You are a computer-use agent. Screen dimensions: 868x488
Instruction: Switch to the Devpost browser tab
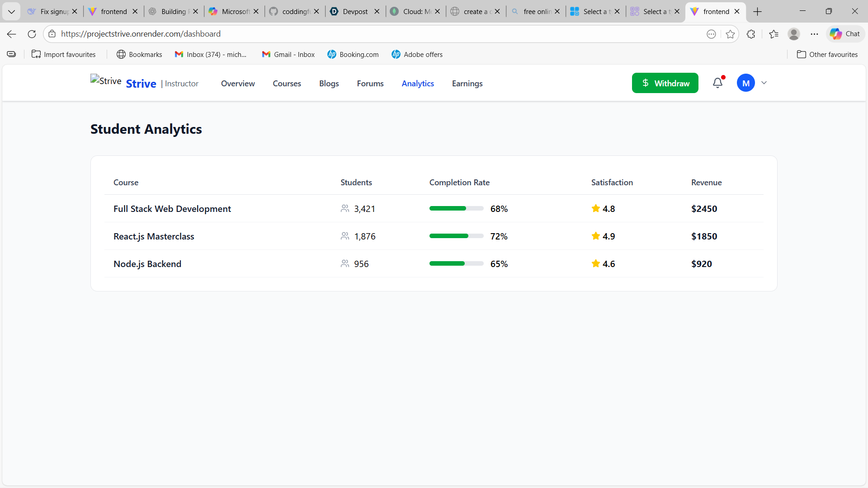pos(355,12)
